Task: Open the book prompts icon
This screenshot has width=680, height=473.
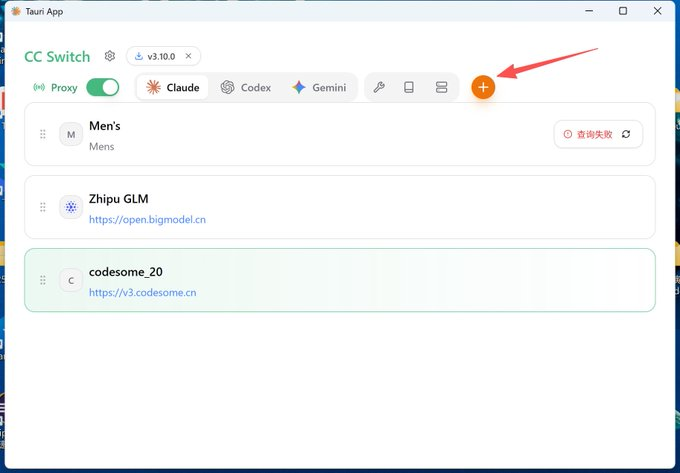Action: click(409, 87)
